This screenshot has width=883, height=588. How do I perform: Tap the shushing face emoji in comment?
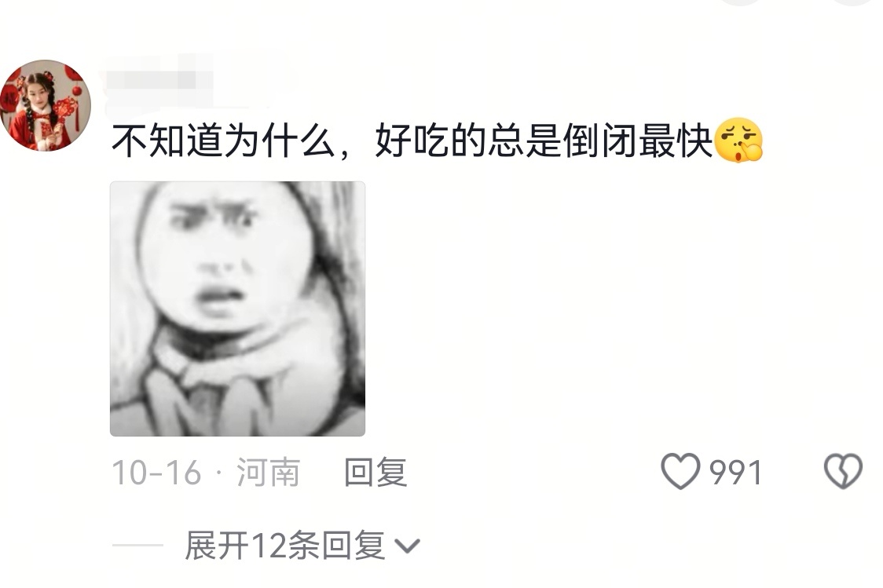click(x=738, y=140)
